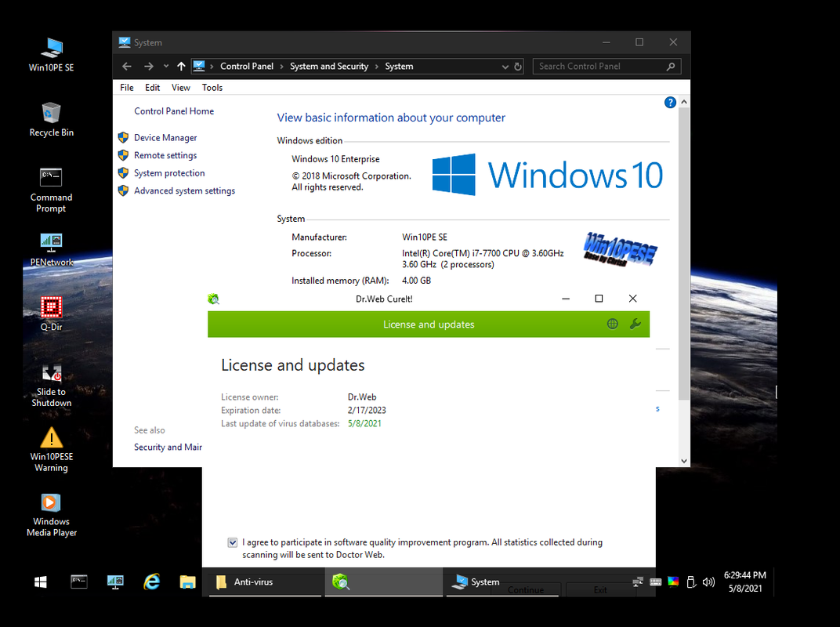Open Dr.Web settings wrench icon
The height and width of the screenshot is (627, 840).
(x=635, y=324)
